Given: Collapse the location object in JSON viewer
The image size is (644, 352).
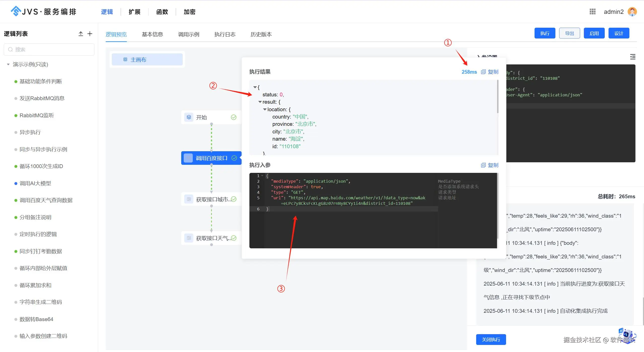Looking at the screenshot, I should (x=265, y=109).
